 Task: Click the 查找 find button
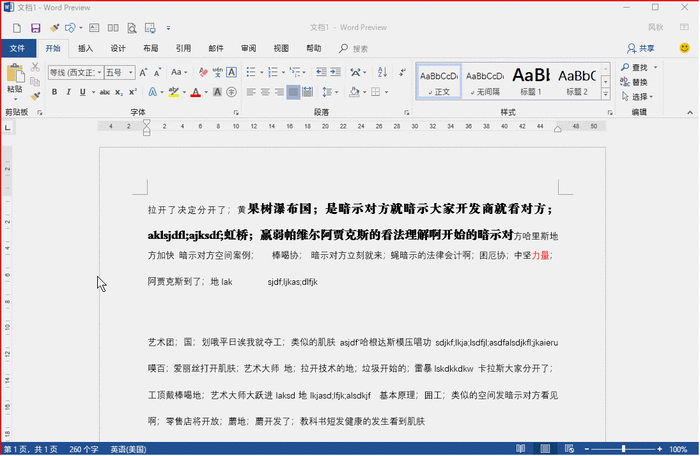click(635, 67)
